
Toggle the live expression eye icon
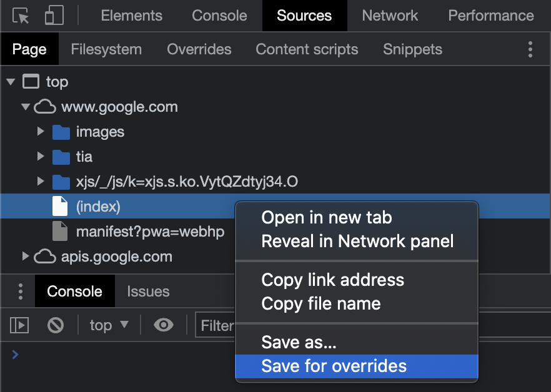(x=164, y=325)
